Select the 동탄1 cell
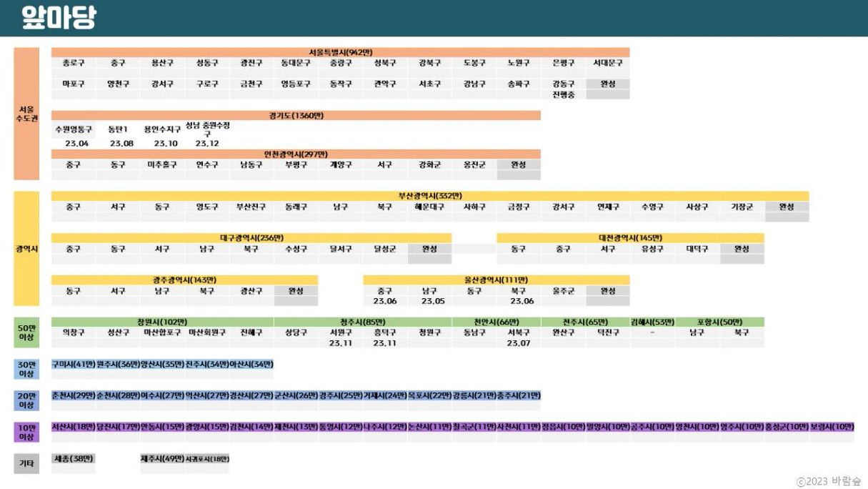Image resolution: width=868 pixels, height=489 pixels. point(118,129)
